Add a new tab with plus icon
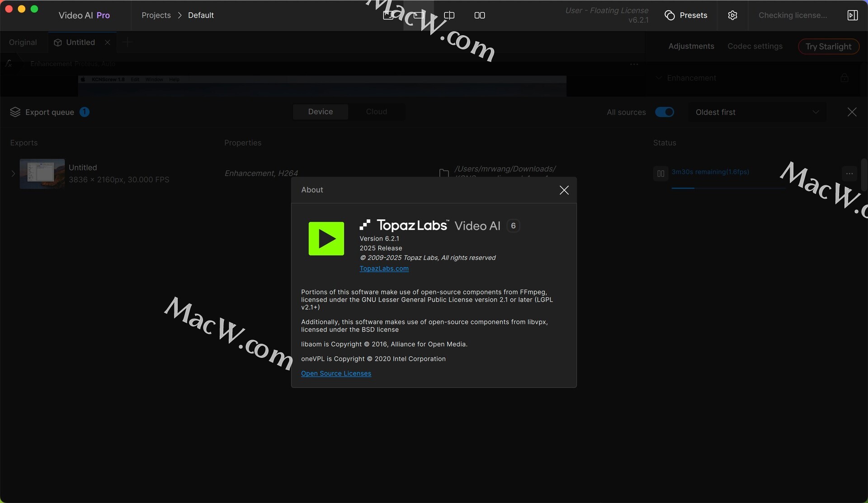The width and height of the screenshot is (868, 503). coord(127,43)
